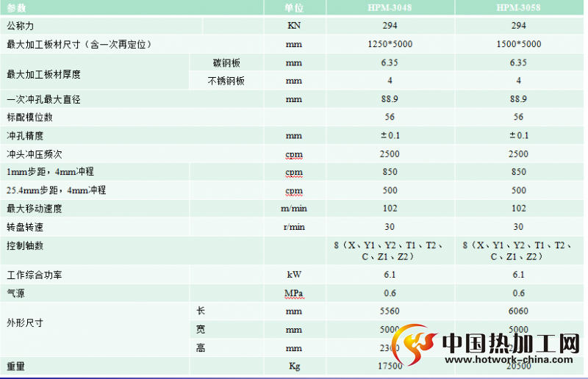
Task: Click the 1250*5000 value
Action: (x=390, y=44)
